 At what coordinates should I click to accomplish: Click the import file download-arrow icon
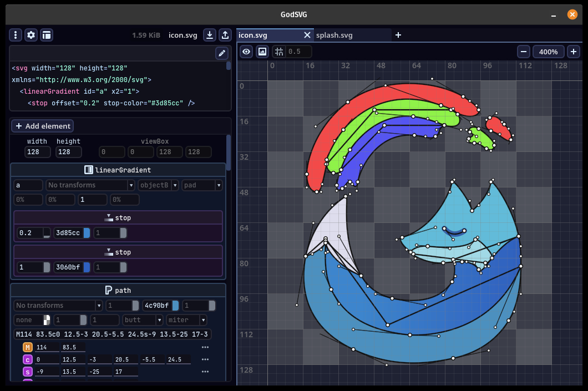210,35
